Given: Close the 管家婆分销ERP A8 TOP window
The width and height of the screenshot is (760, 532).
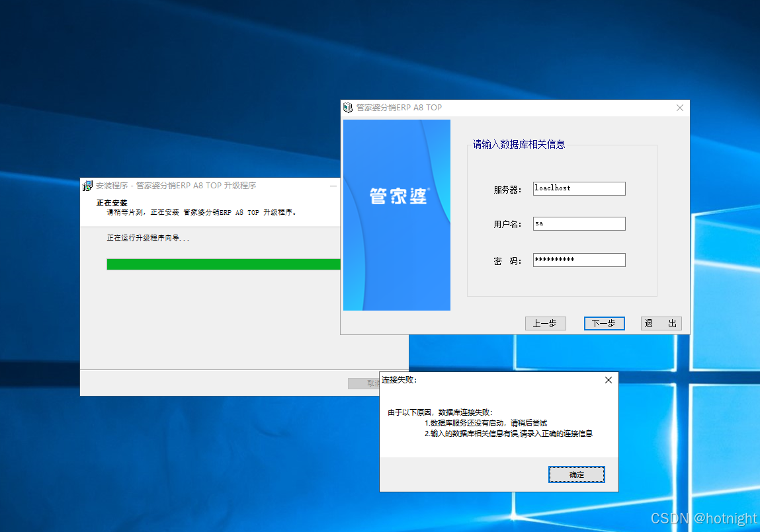Looking at the screenshot, I should pos(679,107).
